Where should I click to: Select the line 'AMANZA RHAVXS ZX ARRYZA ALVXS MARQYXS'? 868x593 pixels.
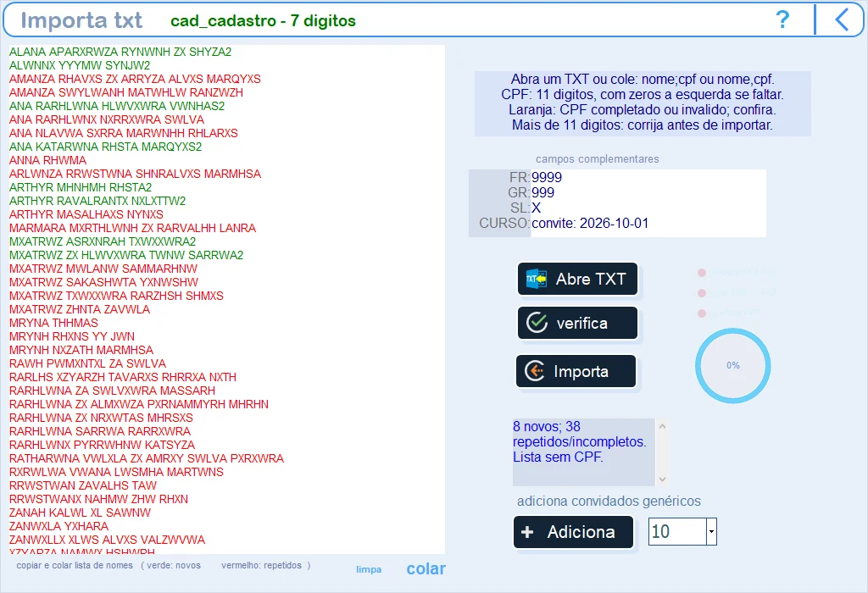click(135, 79)
